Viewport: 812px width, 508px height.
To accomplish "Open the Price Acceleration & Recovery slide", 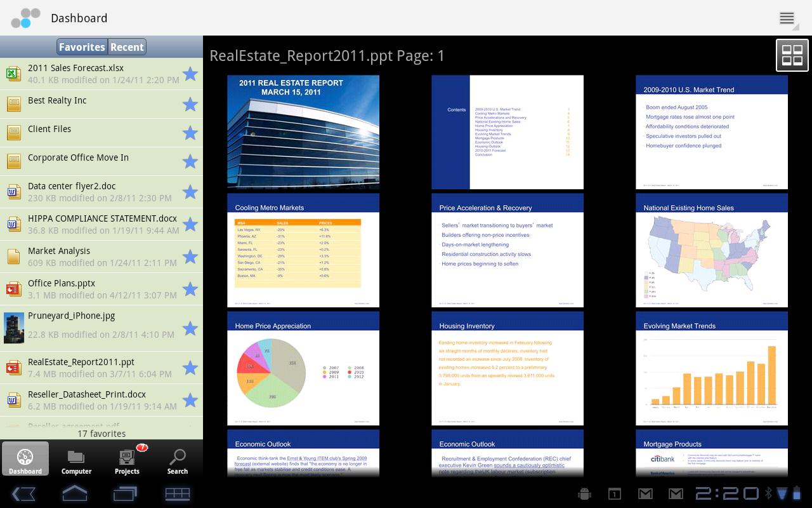I will (507, 250).
